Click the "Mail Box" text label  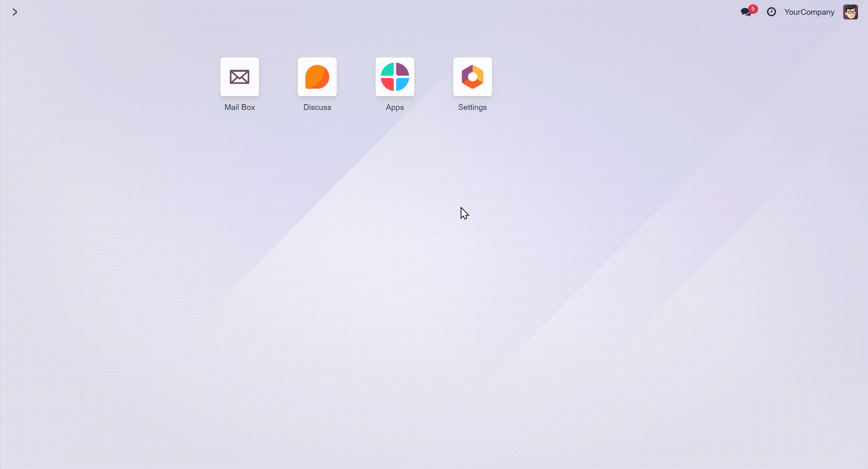[x=239, y=107]
